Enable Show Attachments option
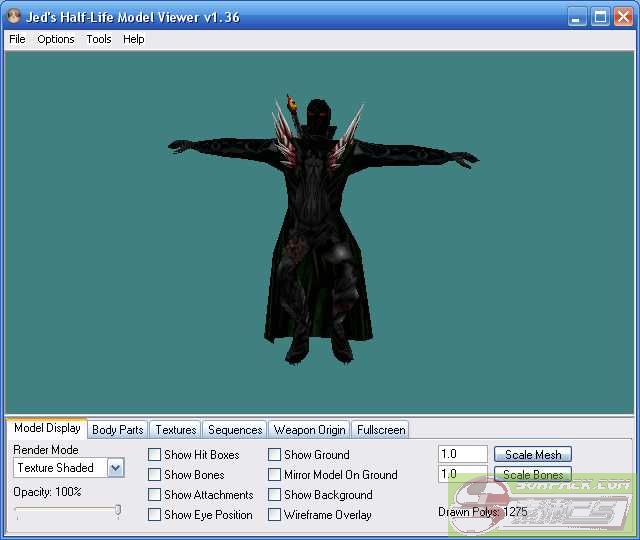Image resolution: width=640 pixels, height=540 pixels. (155, 495)
